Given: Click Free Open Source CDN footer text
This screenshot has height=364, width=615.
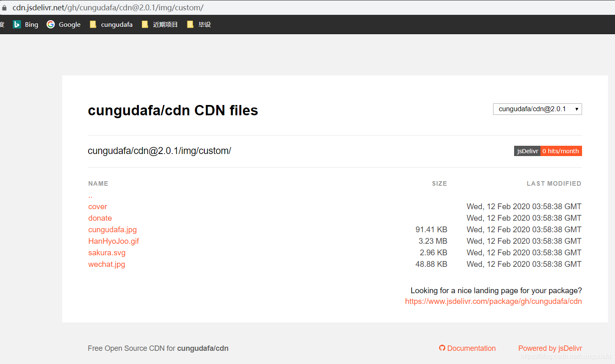Looking at the screenshot, I should [158, 348].
